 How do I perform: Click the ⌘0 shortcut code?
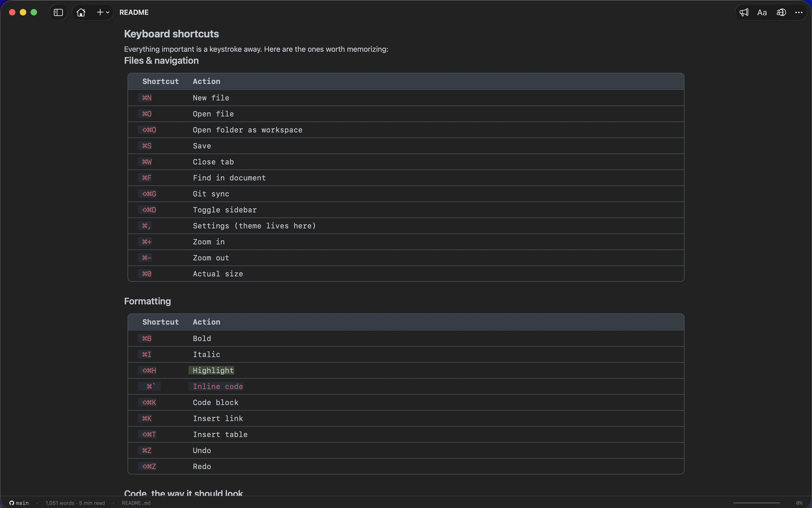coord(147,274)
